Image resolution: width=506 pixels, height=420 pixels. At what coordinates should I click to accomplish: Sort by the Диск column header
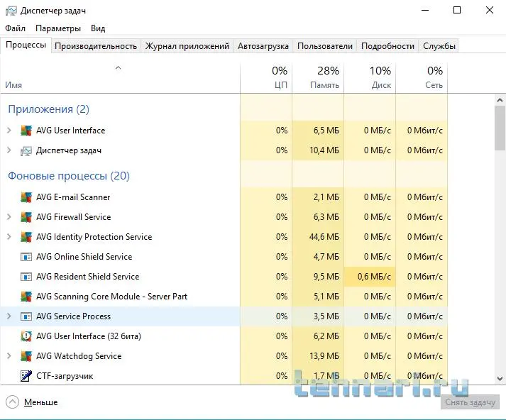(x=370, y=78)
